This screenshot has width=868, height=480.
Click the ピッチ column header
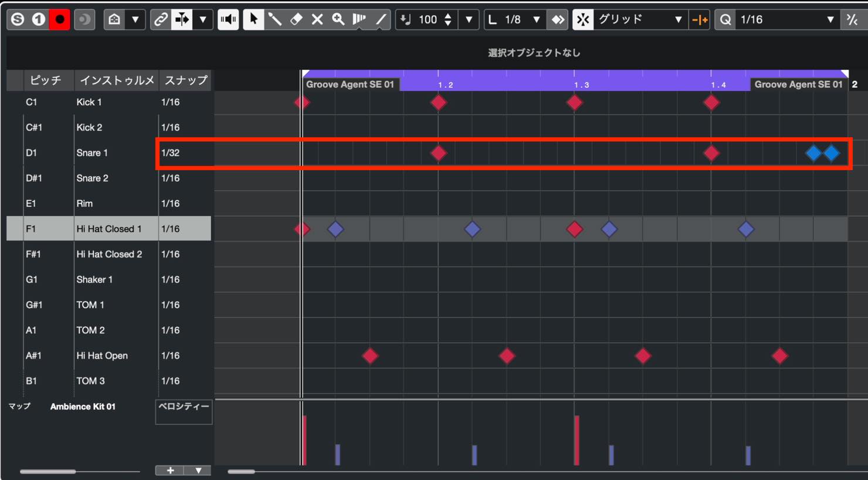[46, 80]
